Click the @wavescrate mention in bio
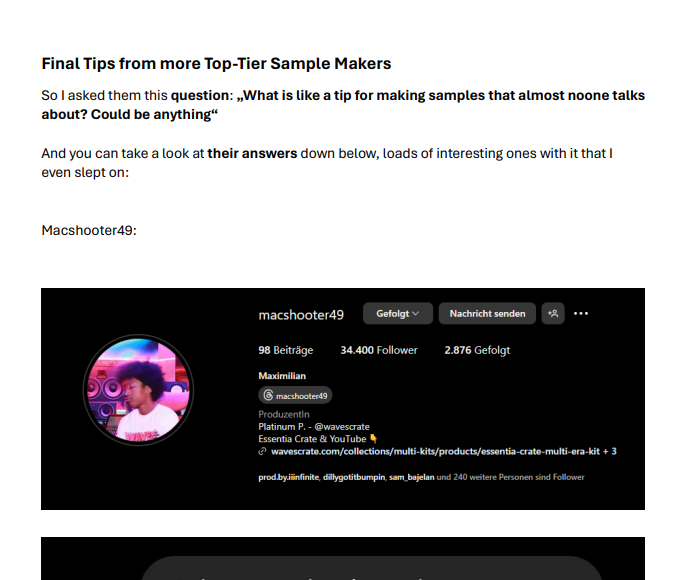 pos(342,426)
